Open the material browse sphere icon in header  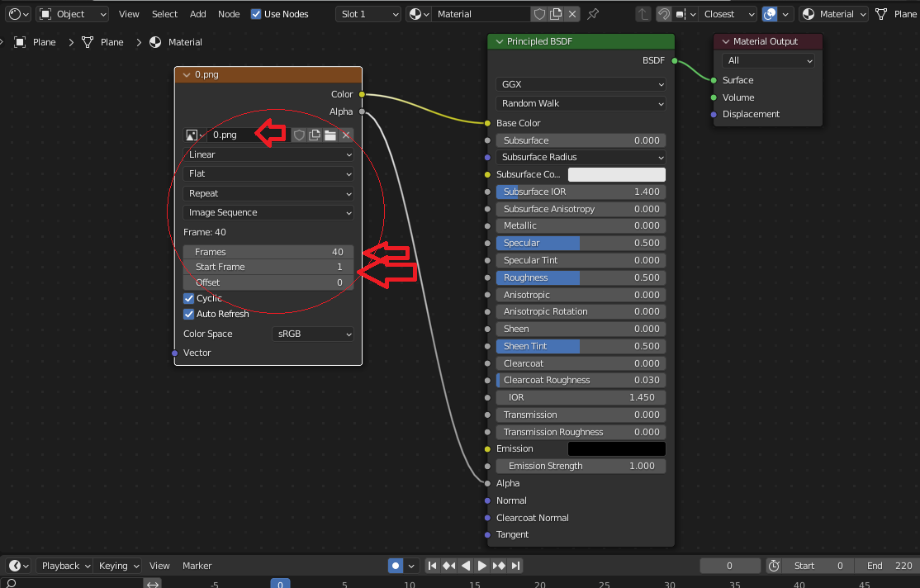(419, 14)
